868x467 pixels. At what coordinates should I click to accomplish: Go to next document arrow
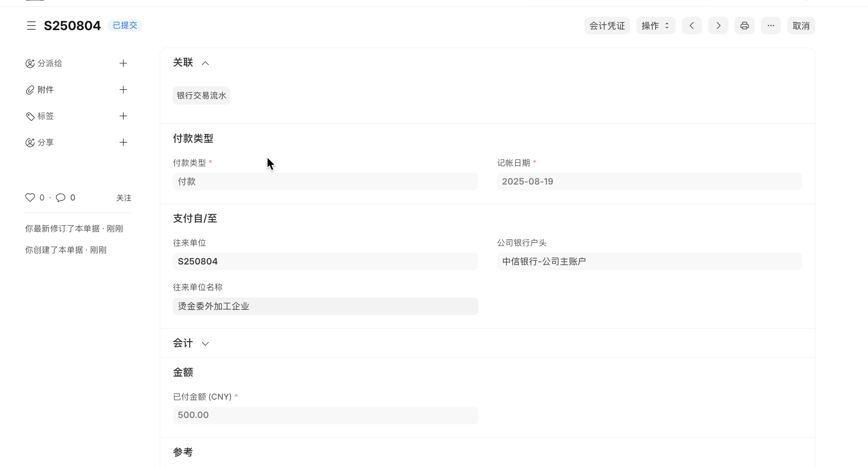coord(718,26)
